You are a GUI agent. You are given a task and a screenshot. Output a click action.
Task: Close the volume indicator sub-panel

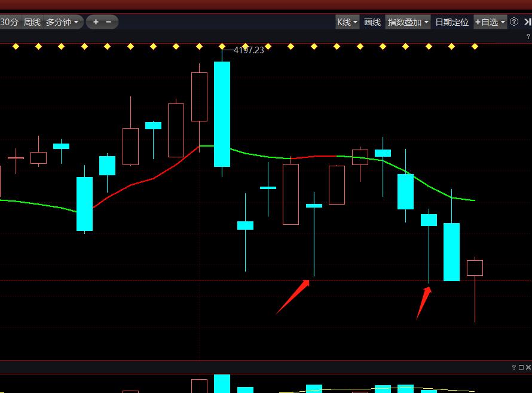[528, 367]
